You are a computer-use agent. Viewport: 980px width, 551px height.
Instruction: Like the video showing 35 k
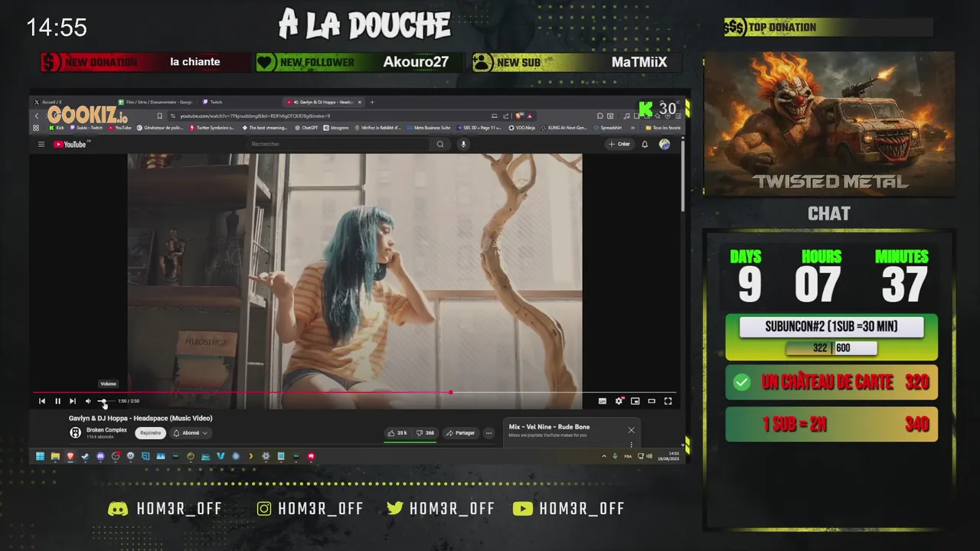pyautogui.click(x=397, y=433)
